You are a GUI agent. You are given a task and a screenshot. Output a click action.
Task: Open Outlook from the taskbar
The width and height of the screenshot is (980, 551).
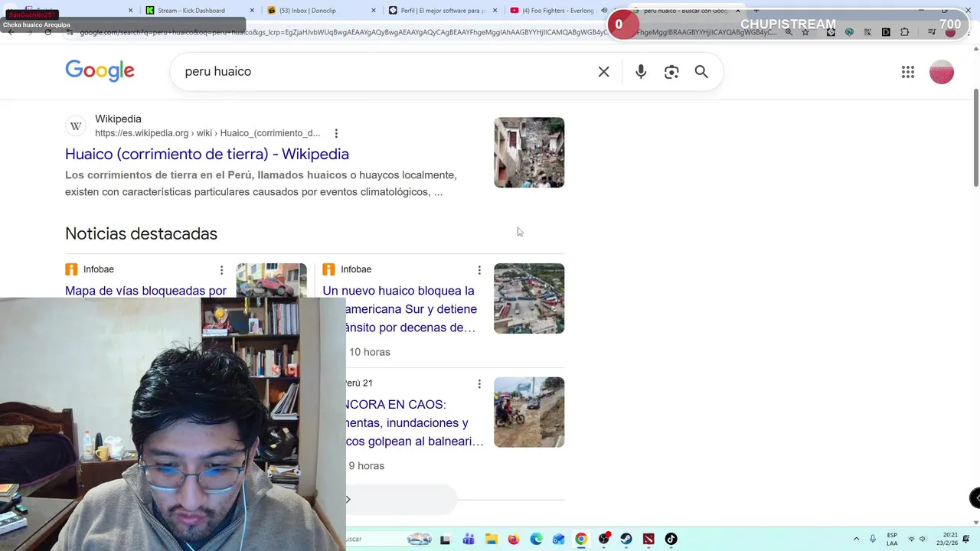point(559,540)
